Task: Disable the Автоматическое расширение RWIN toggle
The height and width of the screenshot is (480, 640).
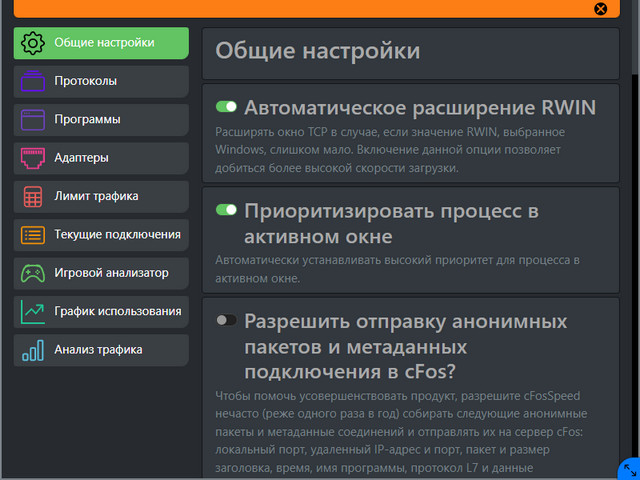Action: click(x=227, y=106)
